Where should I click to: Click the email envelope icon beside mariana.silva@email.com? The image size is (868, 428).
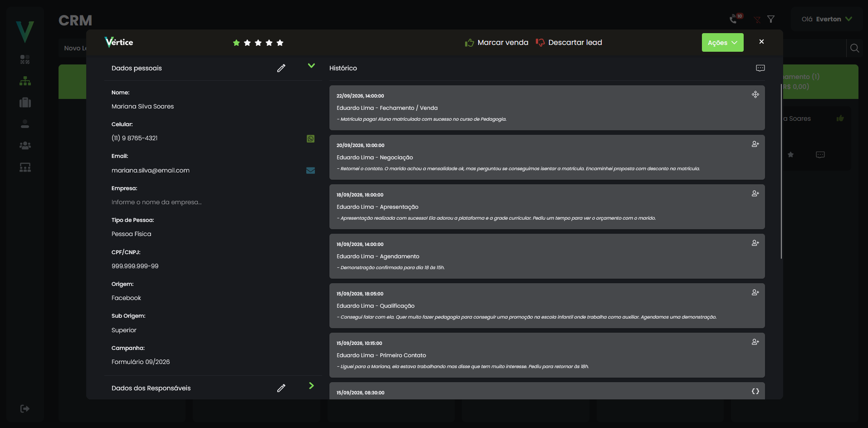[310, 171]
